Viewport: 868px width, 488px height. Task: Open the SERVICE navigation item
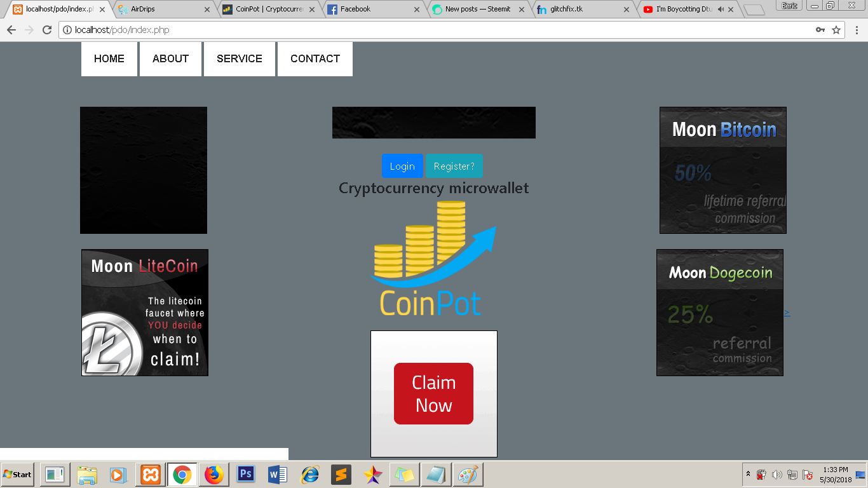click(240, 59)
